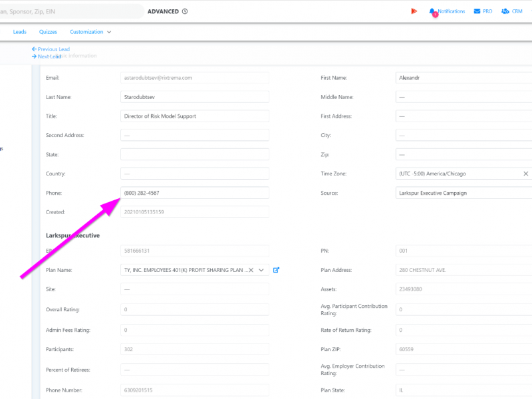Click the red play video icon
532x399 pixels.
[x=414, y=11]
